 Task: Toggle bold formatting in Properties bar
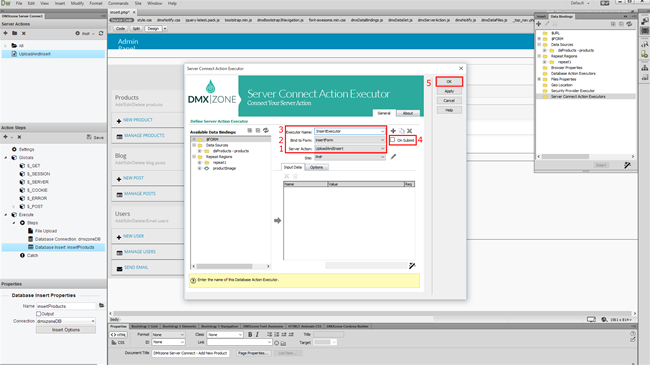point(250,334)
